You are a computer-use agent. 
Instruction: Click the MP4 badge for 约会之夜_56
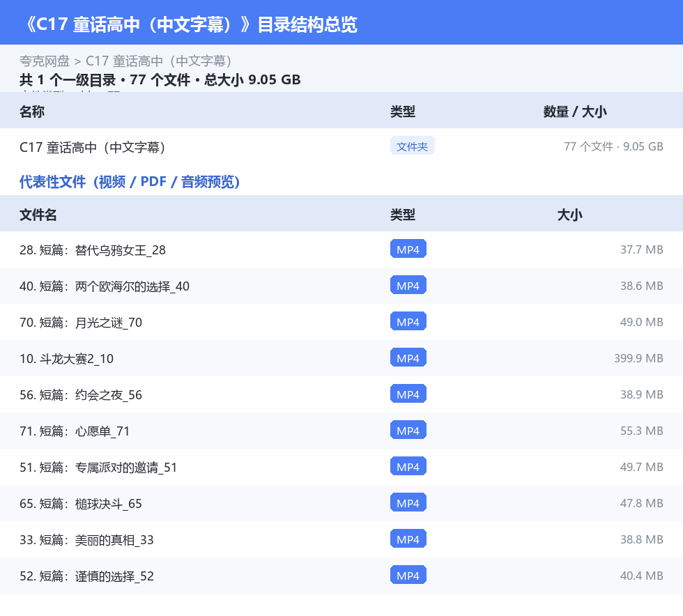pyautogui.click(x=408, y=394)
